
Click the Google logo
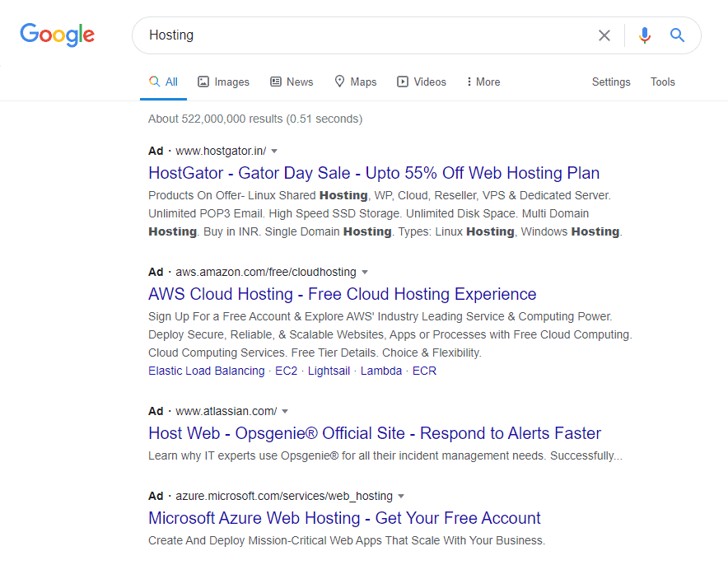coord(57,35)
